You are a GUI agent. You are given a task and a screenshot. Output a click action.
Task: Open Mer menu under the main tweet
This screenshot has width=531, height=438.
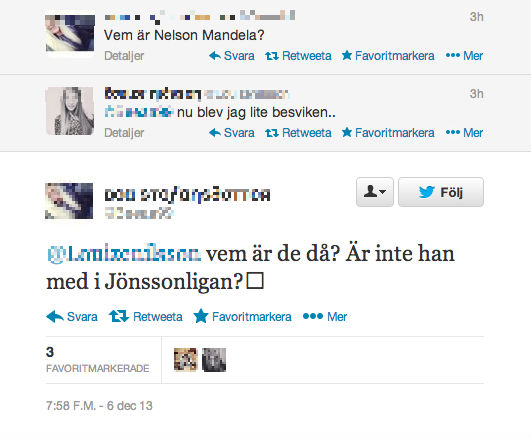click(325, 317)
